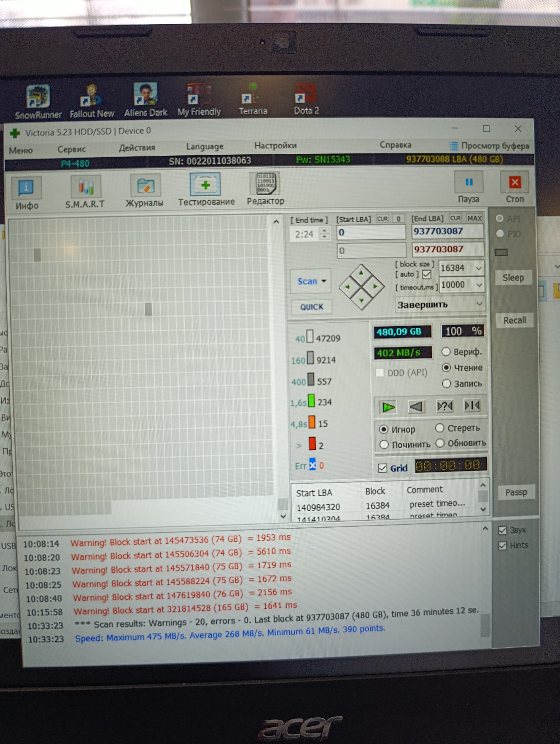560x744 pixels.
Task: Toggle the Grid checkbox
Action: (x=382, y=468)
